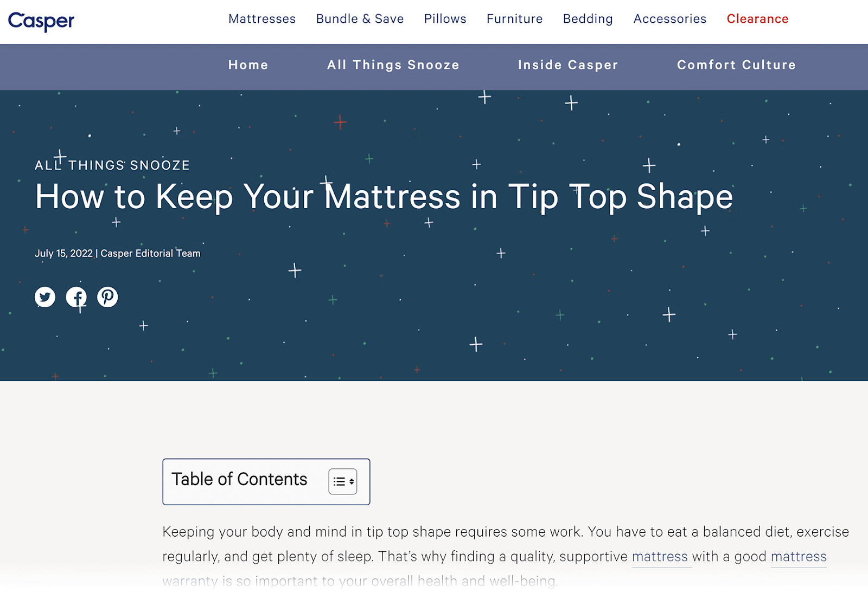Screen dimensions: 868x593
Task: Click the ALL THINGS SNOOZE category label
Action: click(x=112, y=165)
